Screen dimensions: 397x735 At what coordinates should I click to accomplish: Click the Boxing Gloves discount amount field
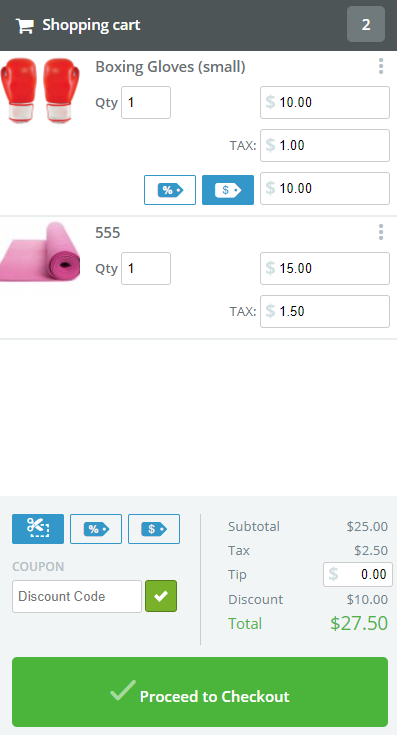click(325, 188)
